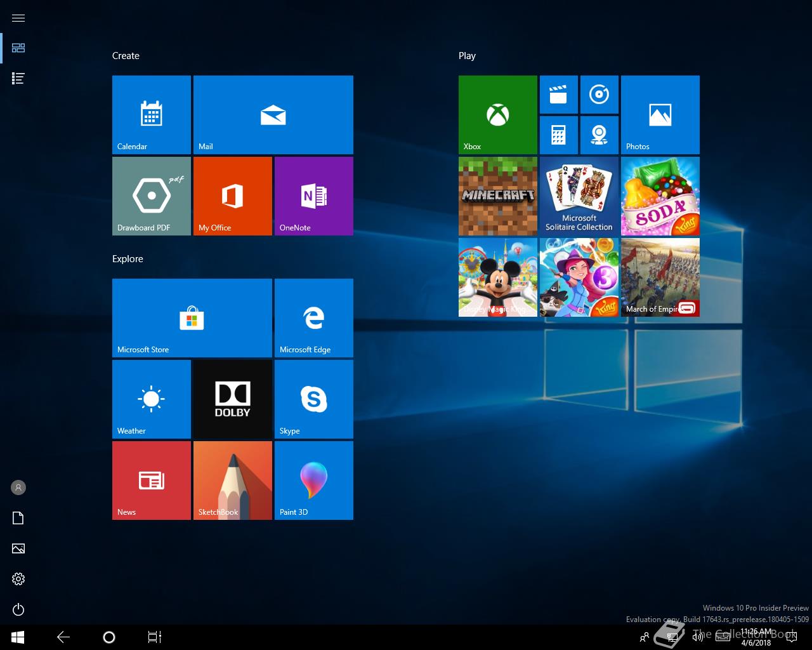
Task: Launch Drawboard PDF tile
Action: pos(152,196)
